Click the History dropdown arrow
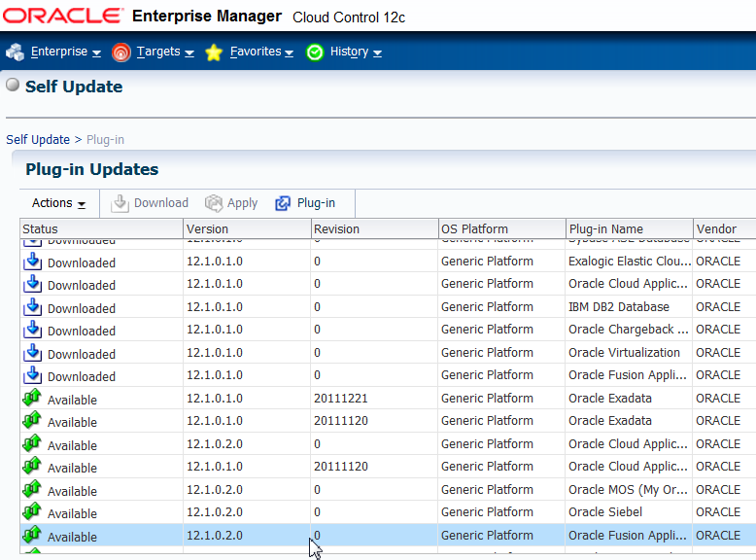 pos(378,53)
